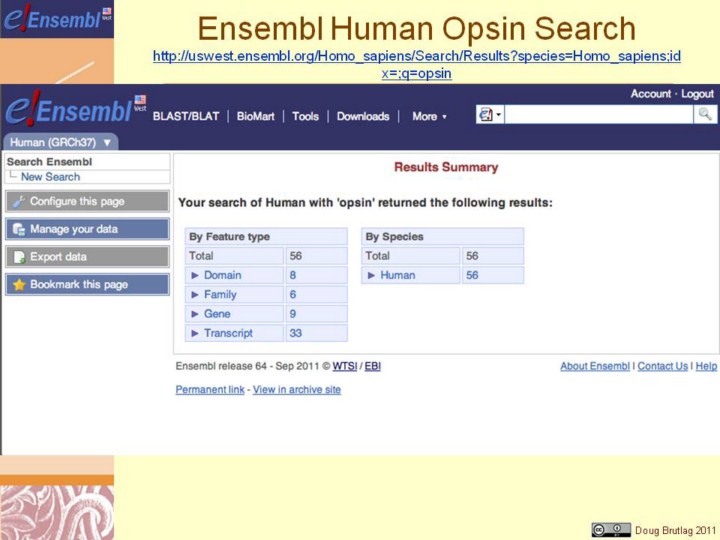This screenshot has width=720, height=540.
Task: Expand the Gene results row
Action: pyautogui.click(x=195, y=314)
